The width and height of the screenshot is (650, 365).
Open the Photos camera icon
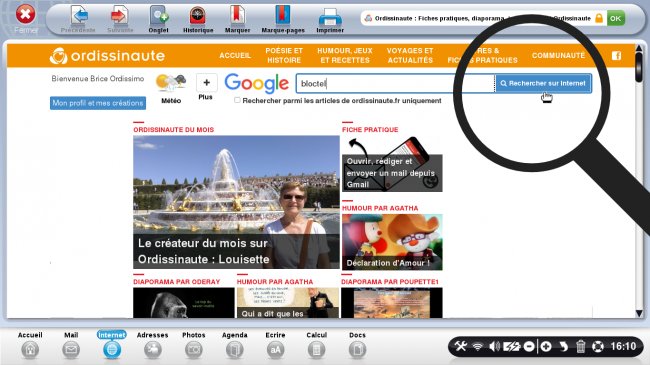point(194,350)
